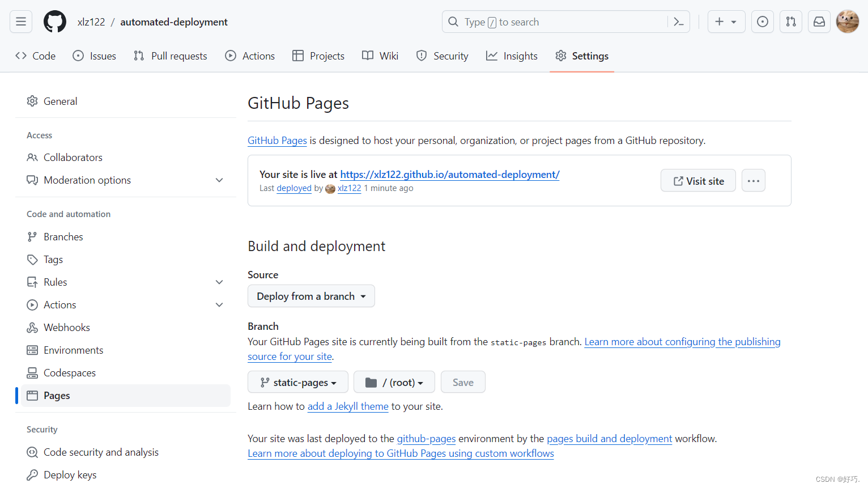Click the Collaborators people icon
The width and height of the screenshot is (868, 488).
[32, 157]
